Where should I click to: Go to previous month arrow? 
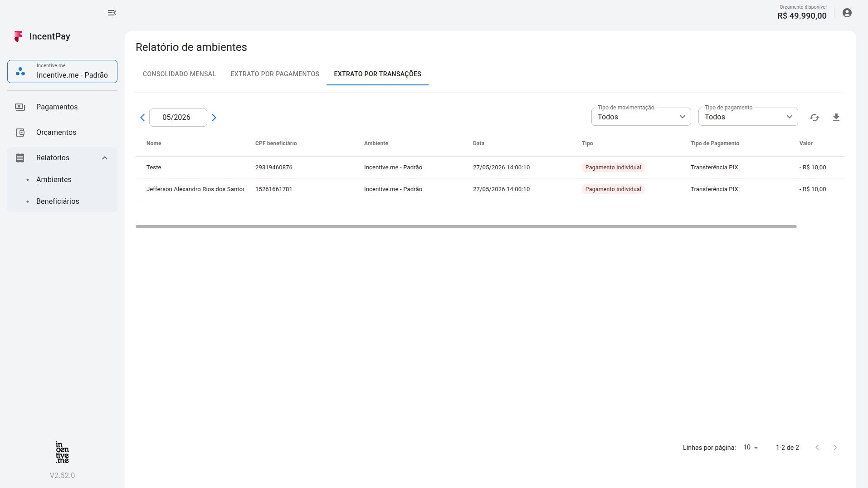(142, 118)
